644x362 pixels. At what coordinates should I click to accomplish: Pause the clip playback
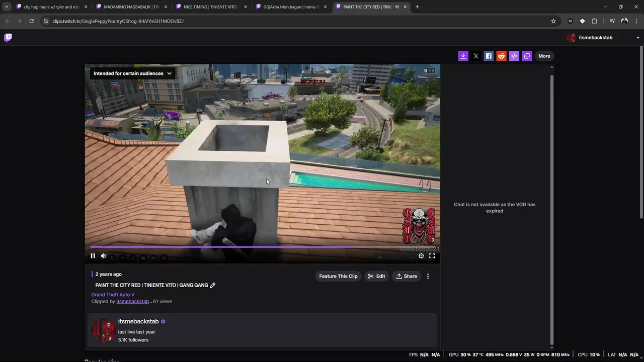[x=93, y=256]
